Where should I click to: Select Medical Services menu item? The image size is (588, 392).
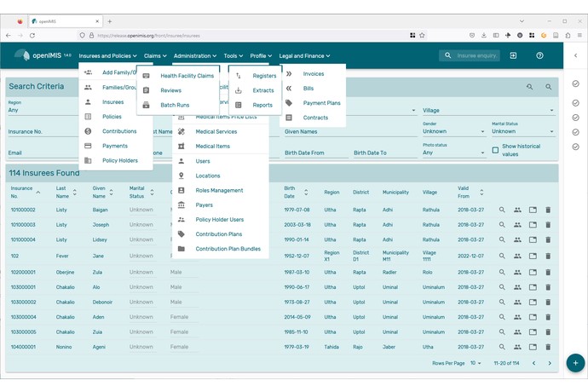221,132
